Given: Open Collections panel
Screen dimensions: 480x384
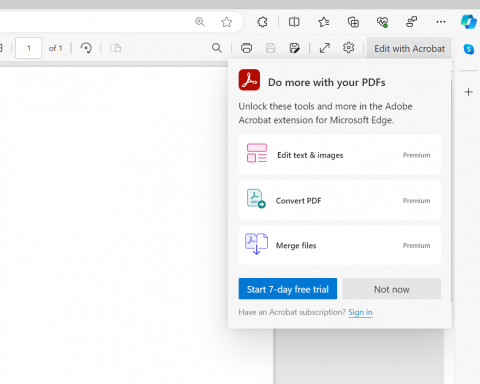Looking at the screenshot, I should tap(353, 22).
